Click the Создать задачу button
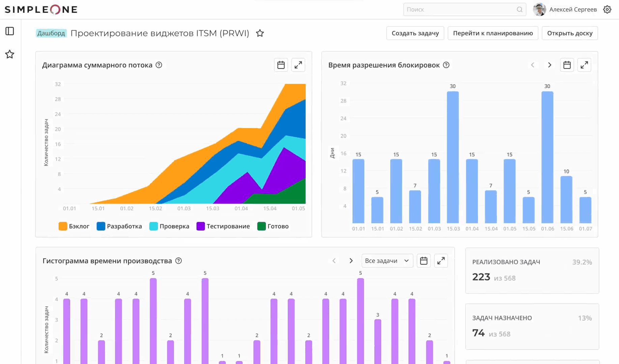Image resolution: width=619 pixels, height=364 pixels. coord(415,33)
